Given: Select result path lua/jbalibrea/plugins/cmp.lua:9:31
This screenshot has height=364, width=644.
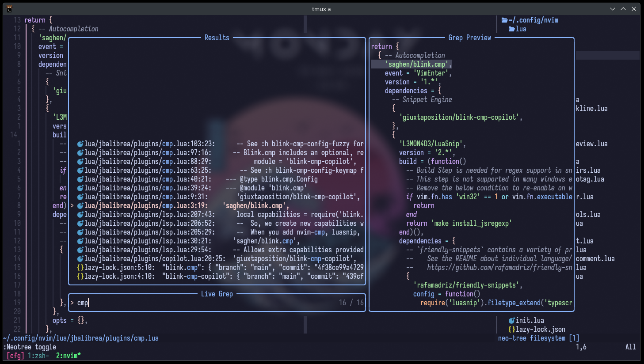Looking at the screenshot, I should [146, 197].
